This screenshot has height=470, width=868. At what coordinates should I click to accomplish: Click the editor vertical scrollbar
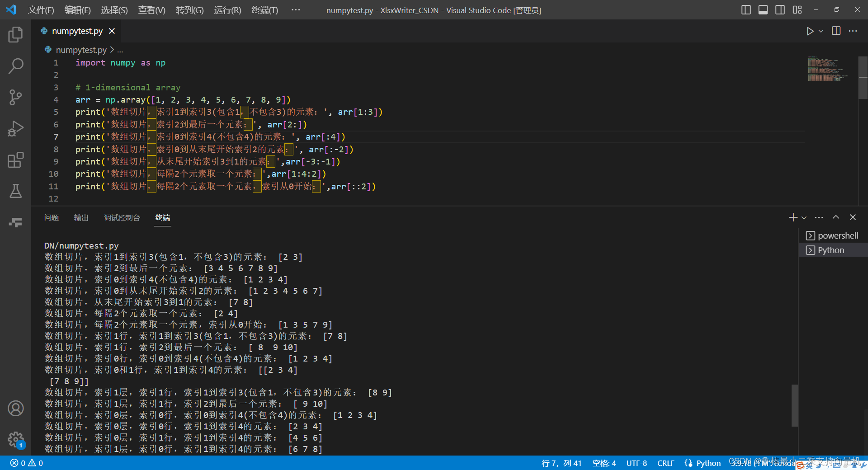[x=863, y=78]
